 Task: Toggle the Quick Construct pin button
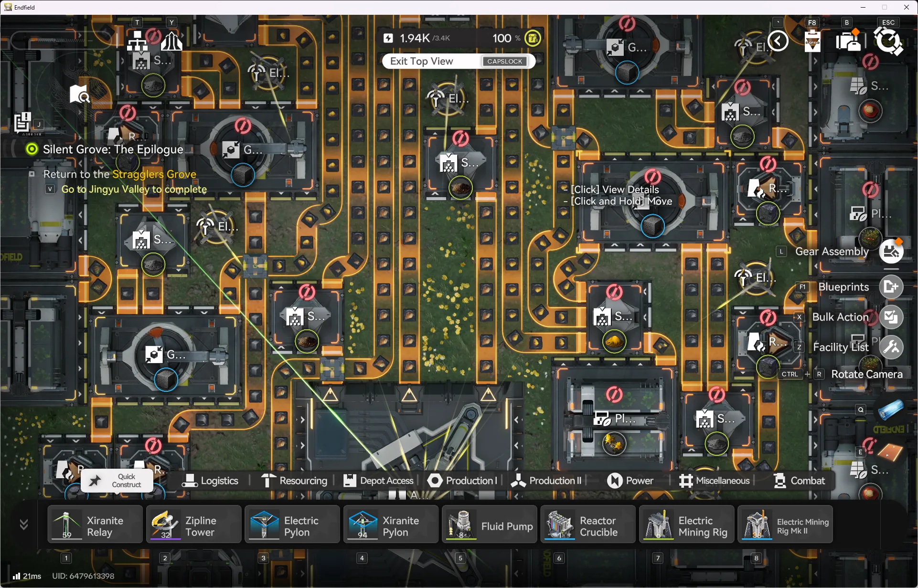95,481
